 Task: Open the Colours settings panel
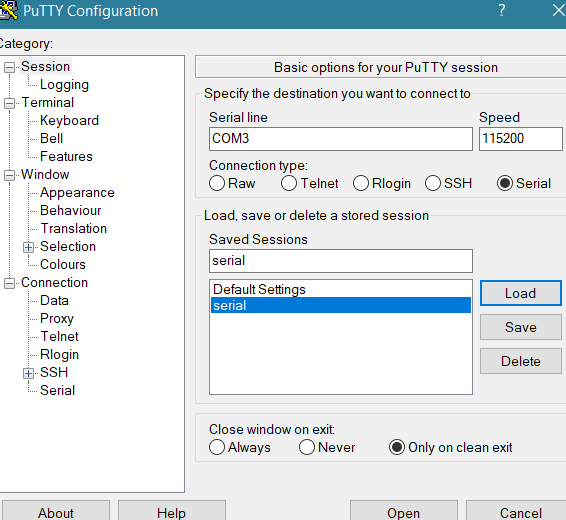pyautogui.click(x=63, y=265)
